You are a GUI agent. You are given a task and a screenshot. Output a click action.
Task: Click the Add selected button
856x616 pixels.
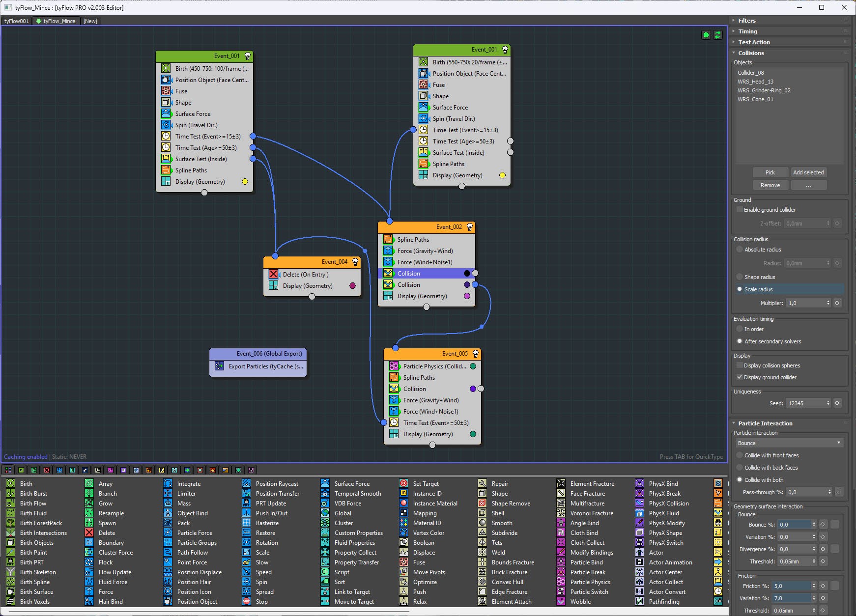(808, 172)
